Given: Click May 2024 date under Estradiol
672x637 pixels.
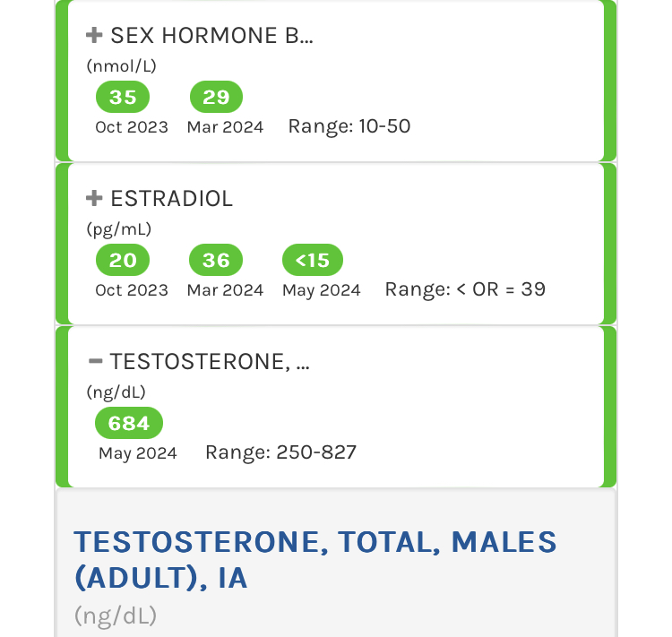Looking at the screenshot, I should click(321, 290).
